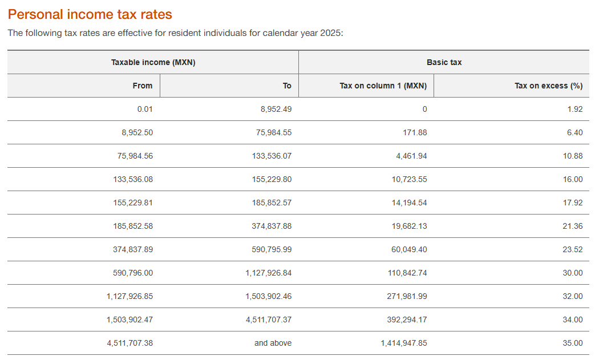
Task: Click the 'Basic tax' column header
Action: click(444, 62)
